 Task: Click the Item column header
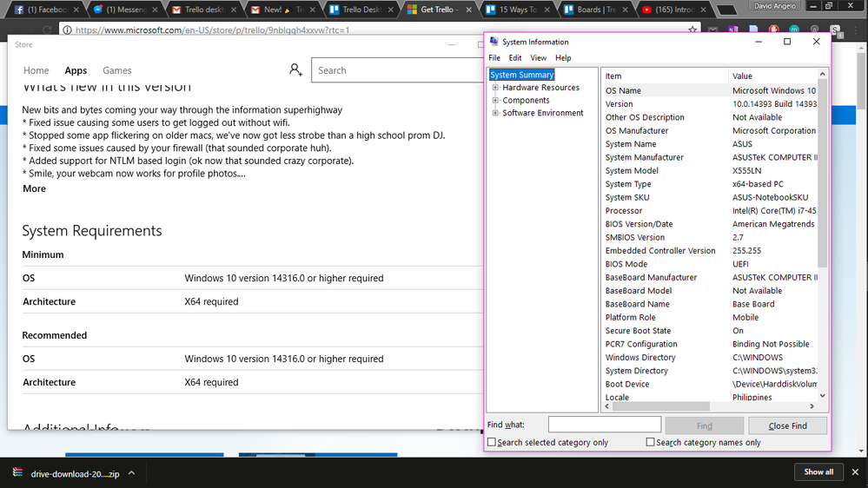pyautogui.click(x=665, y=76)
